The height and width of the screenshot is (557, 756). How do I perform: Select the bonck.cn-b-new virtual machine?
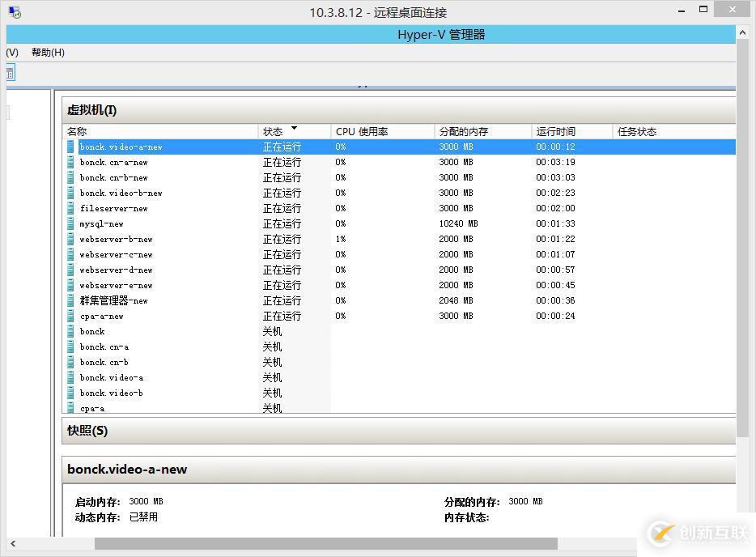(399, 177)
